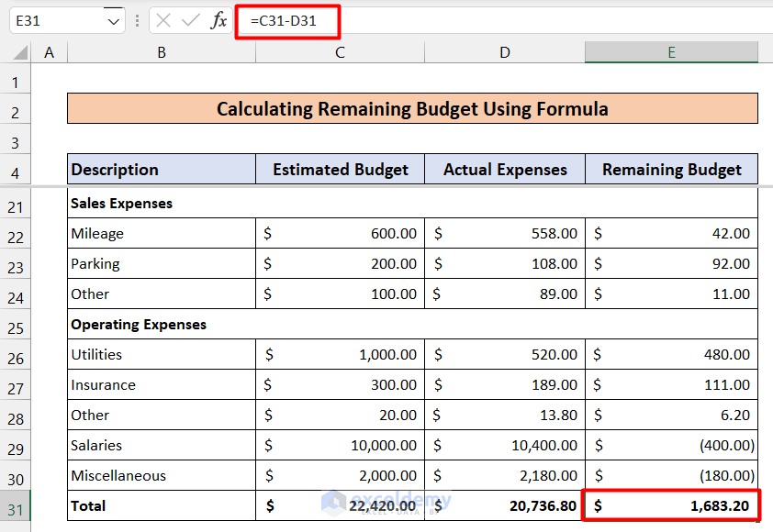
Task: Select the column A header
Action: (x=49, y=52)
